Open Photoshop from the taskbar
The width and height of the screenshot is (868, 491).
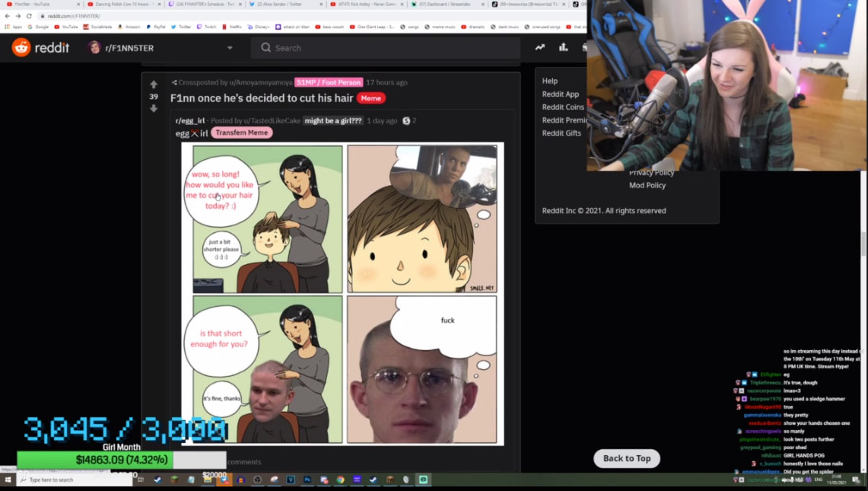tap(307, 480)
